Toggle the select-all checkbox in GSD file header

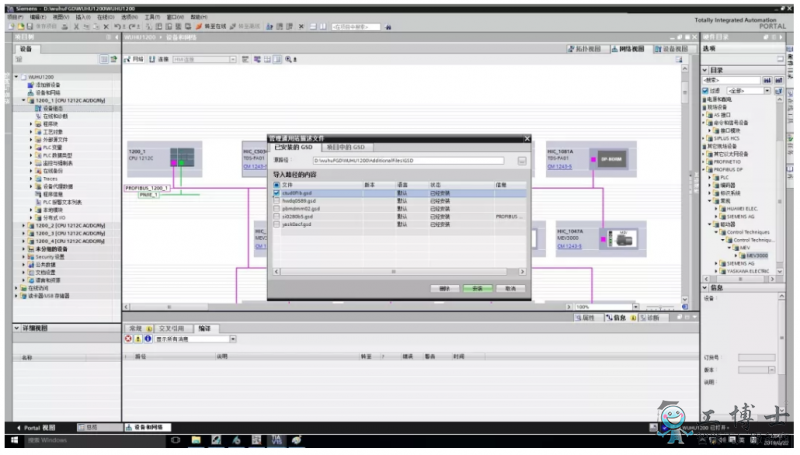tap(277, 185)
